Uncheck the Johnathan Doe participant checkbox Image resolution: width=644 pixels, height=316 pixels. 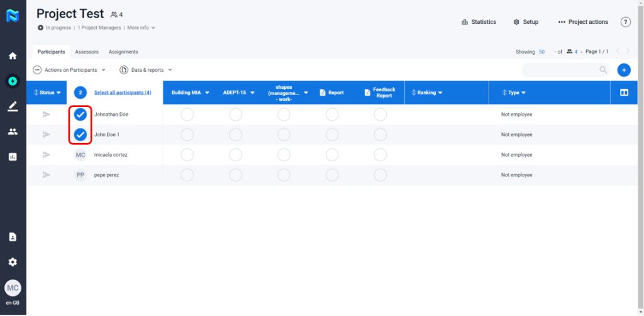[x=80, y=115]
